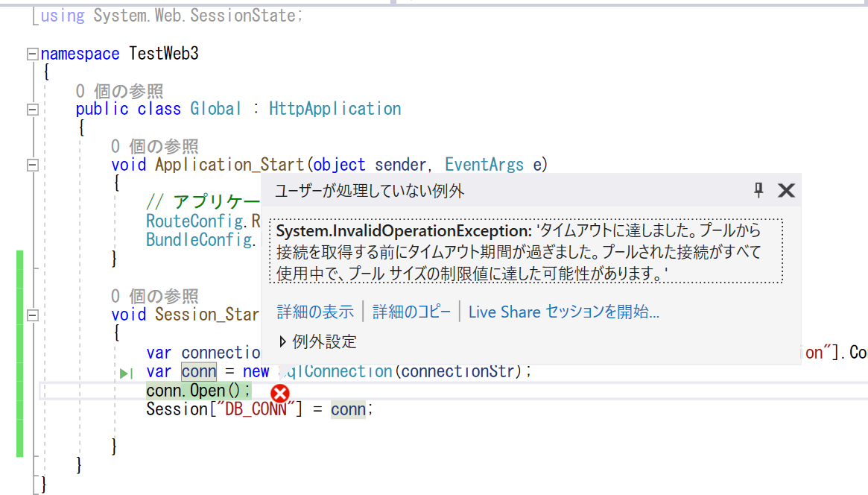
Task: Click the '0 個の参照' lens above Application_Start
Action: [x=154, y=146]
